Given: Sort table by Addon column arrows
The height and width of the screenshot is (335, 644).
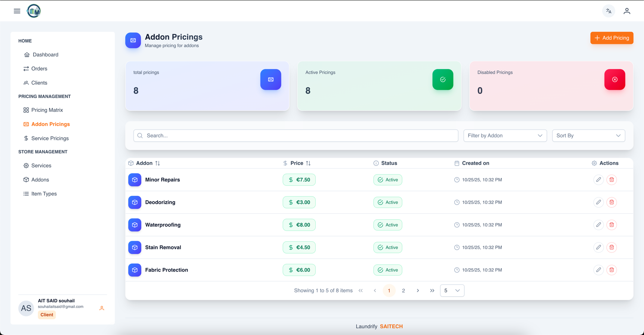Looking at the screenshot, I should (158, 163).
